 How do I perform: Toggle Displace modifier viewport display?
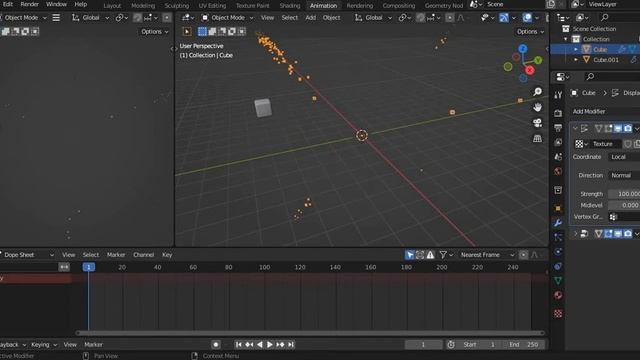point(618,129)
